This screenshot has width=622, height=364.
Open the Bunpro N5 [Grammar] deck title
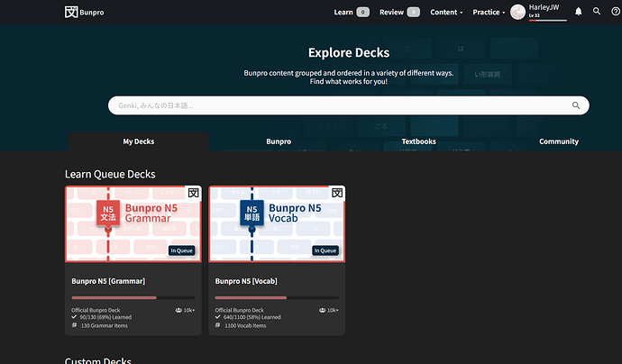108,281
